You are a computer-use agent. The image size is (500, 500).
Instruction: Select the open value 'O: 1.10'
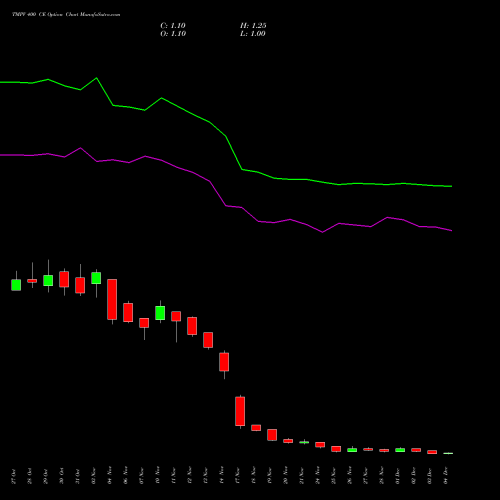click(x=173, y=34)
